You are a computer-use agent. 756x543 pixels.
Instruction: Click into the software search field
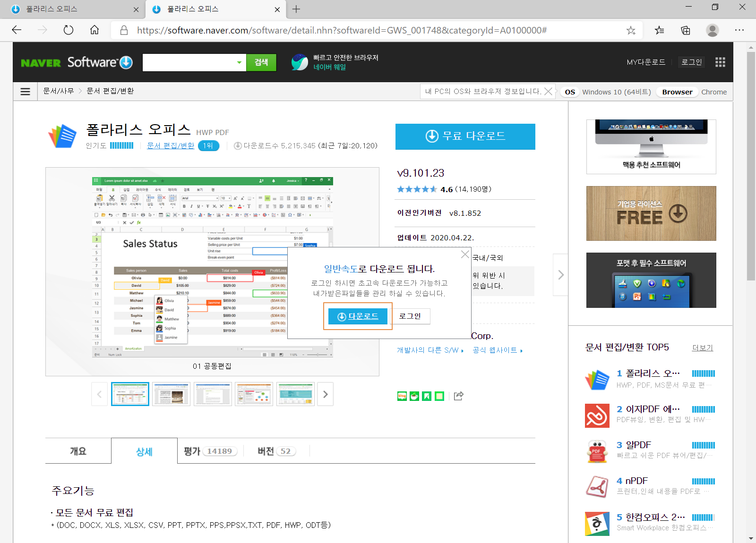pos(189,62)
